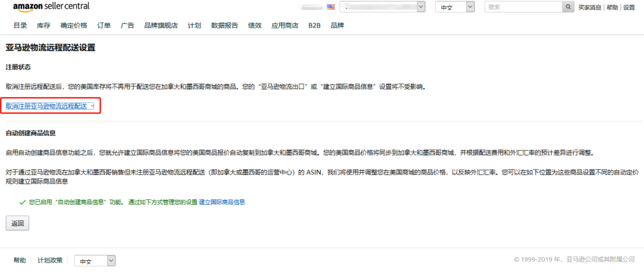This screenshot has height=275, width=644.
Task: Click the header 帮助 link
Action: click(x=612, y=7)
